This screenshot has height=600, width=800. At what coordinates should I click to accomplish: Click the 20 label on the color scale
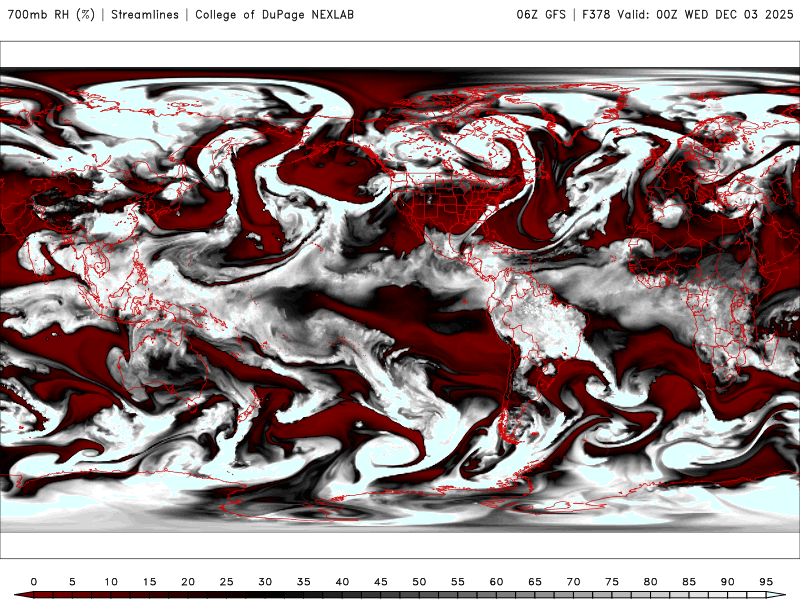tap(188, 582)
